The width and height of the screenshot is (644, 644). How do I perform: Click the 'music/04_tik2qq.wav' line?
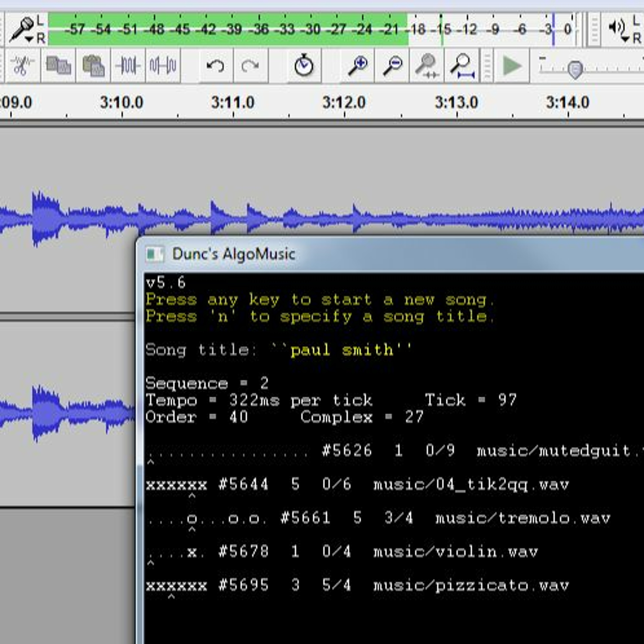(357, 485)
